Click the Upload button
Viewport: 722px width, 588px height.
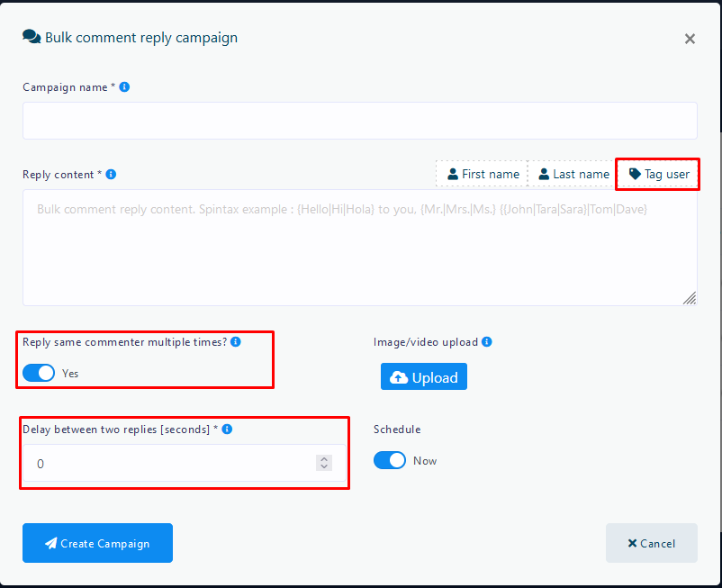pos(424,377)
